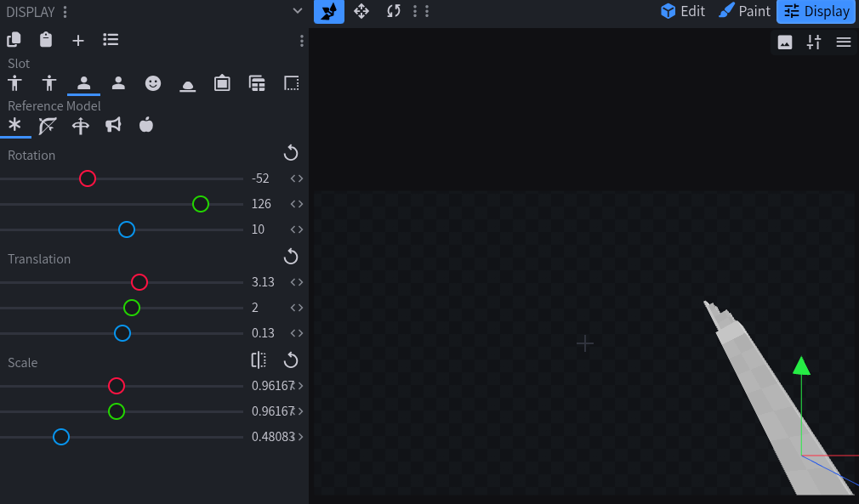This screenshot has height=504, width=859.
Task: Open the viewport hamburger menu
Action: tap(844, 42)
